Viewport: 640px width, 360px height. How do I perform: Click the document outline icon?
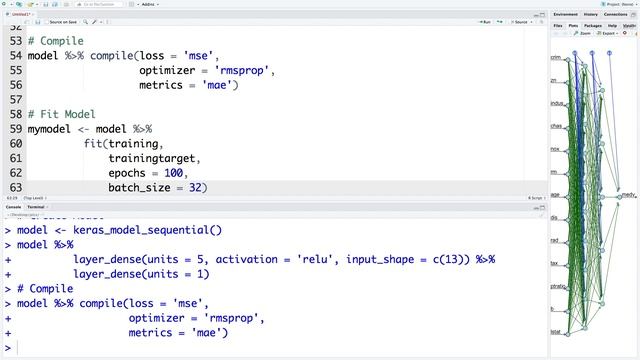[x=542, y=22]
